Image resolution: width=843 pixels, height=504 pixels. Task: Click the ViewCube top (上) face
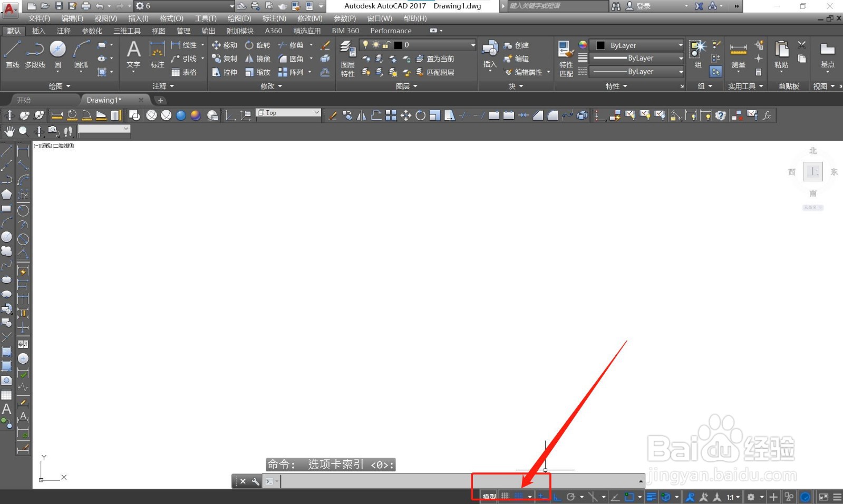[x=812, y=171]
